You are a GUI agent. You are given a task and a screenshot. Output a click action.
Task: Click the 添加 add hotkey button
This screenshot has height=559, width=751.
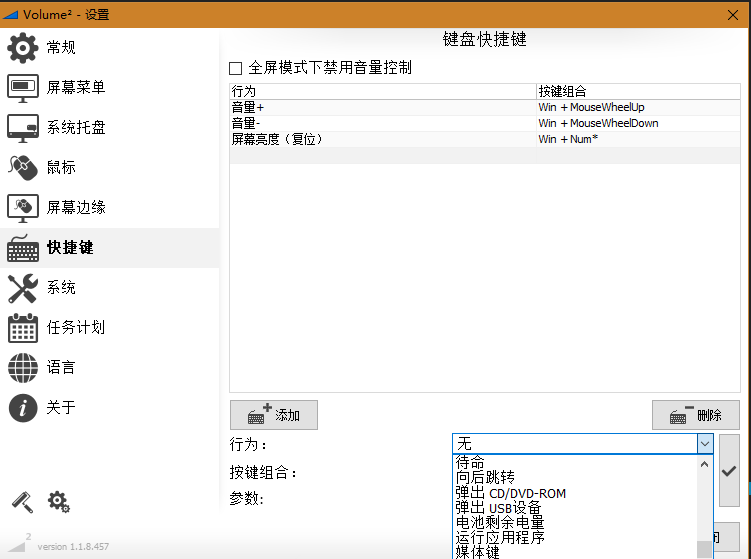click(x=273, y=415)
